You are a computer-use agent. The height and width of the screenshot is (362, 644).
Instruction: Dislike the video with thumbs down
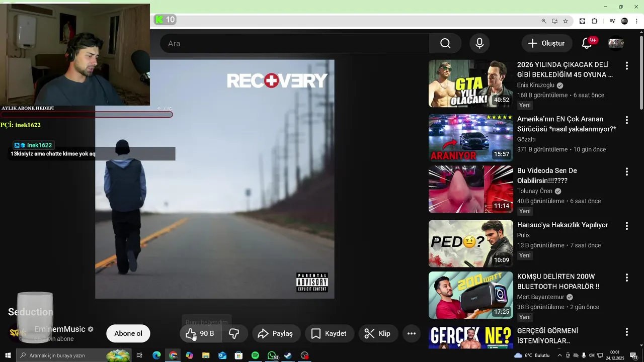234,333
